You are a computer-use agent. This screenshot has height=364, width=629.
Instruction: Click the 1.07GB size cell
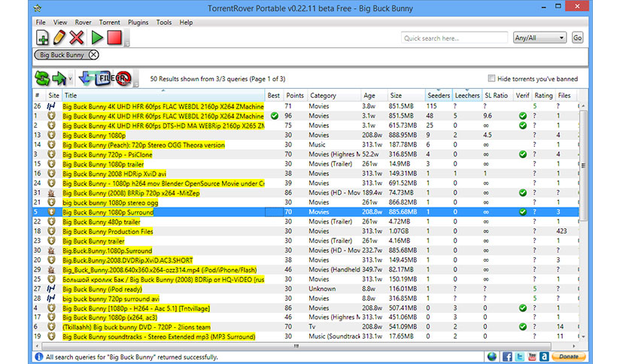click(405, 232)
